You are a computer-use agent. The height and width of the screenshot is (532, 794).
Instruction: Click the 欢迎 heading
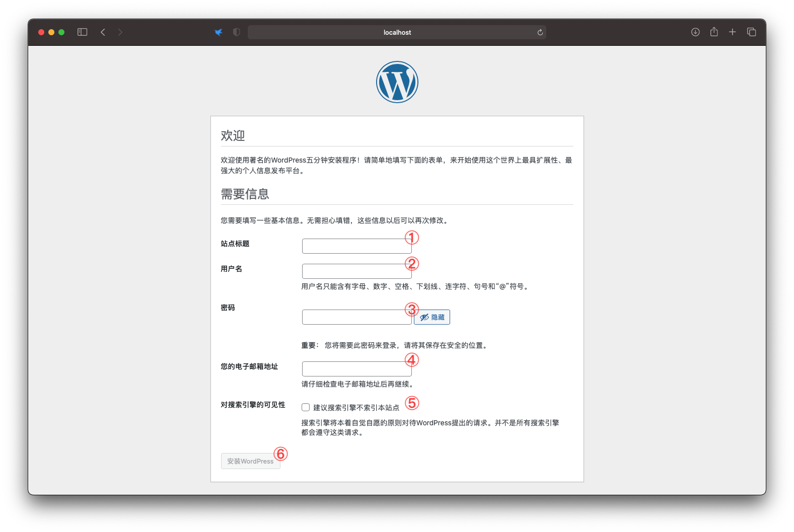233,135
